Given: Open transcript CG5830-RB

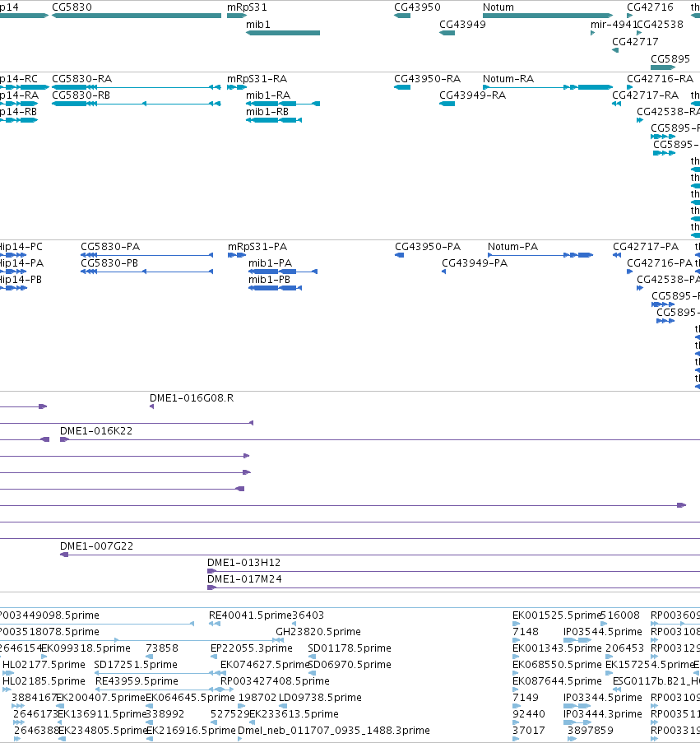Looking at the screenshot, I should (137, 104).
